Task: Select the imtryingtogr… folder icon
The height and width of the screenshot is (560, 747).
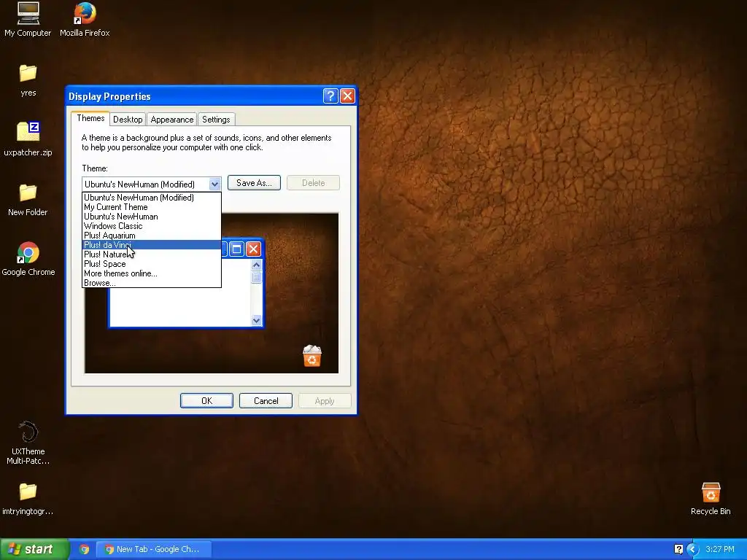Action: click(x=28, y=499)
